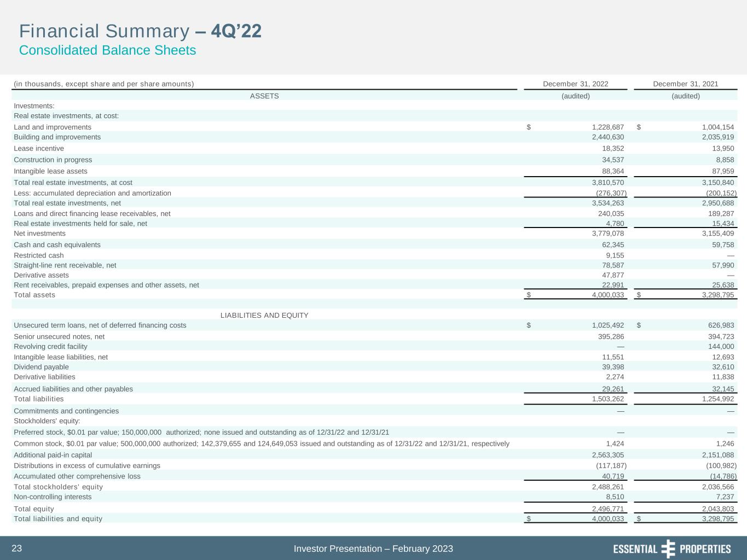Click the Land and improvements row label
The width and height of the screenshot is (747, 560).
(53, 127)
